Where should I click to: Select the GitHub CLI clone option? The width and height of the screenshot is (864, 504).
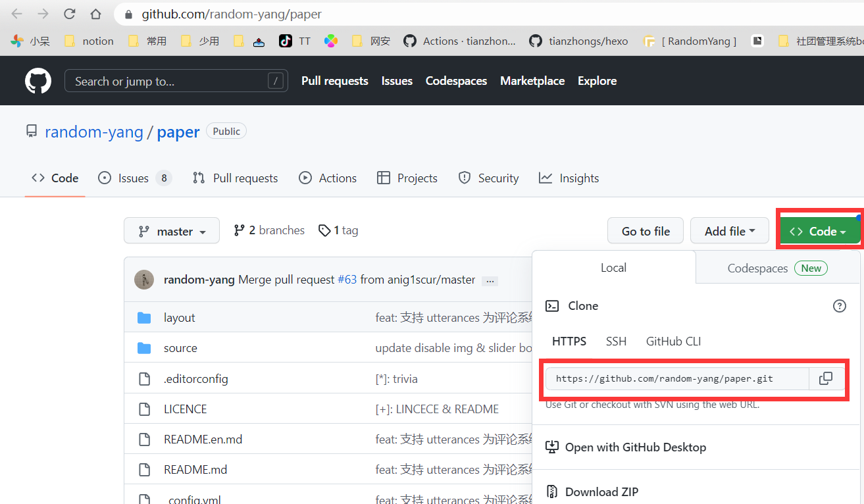pos(673,341)
